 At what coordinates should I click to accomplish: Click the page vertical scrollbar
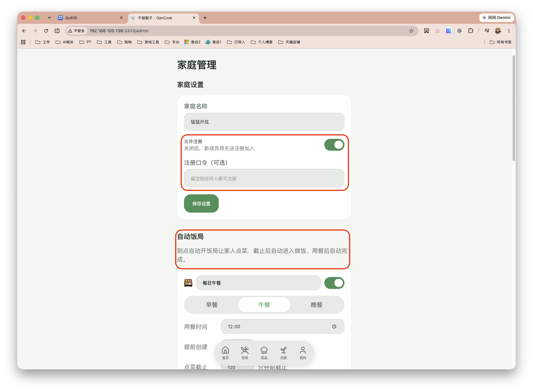[x=514, y=108]
